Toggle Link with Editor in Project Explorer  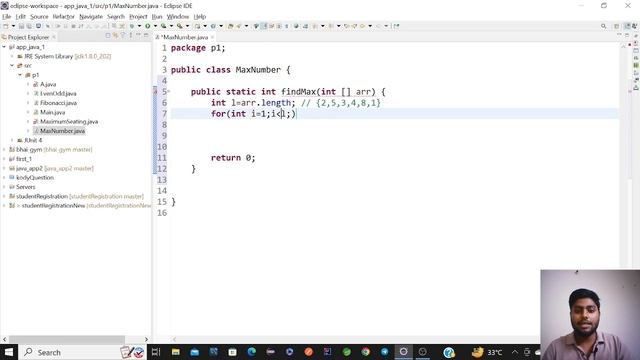(x=116, y=36)
